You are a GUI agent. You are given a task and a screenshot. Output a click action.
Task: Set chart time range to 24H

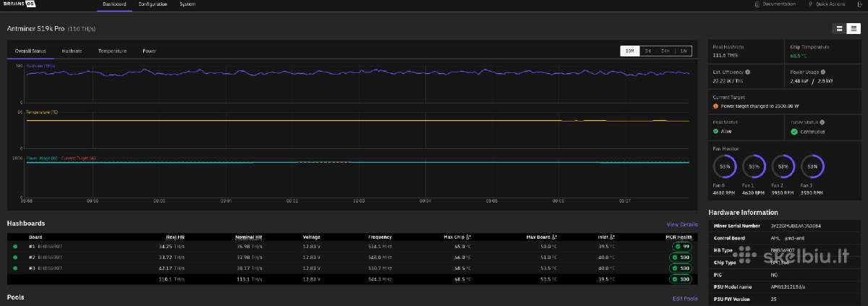click(x=665, y=51)
